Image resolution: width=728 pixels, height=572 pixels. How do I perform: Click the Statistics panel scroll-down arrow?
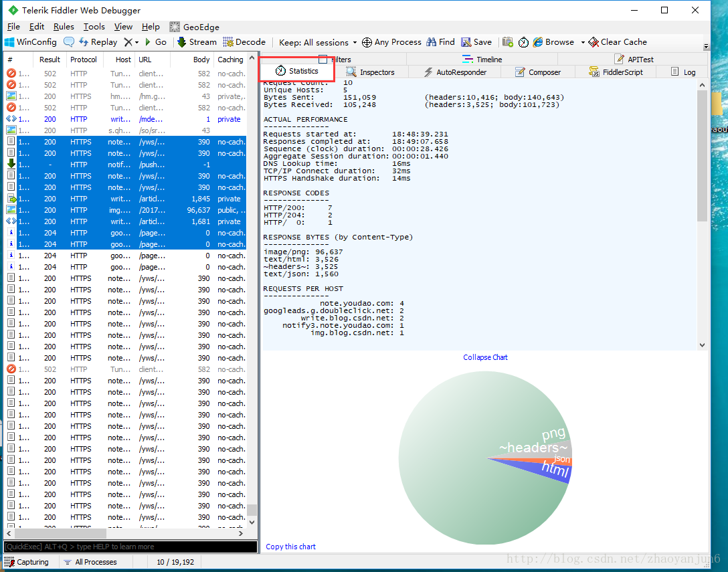pos(702,345)
